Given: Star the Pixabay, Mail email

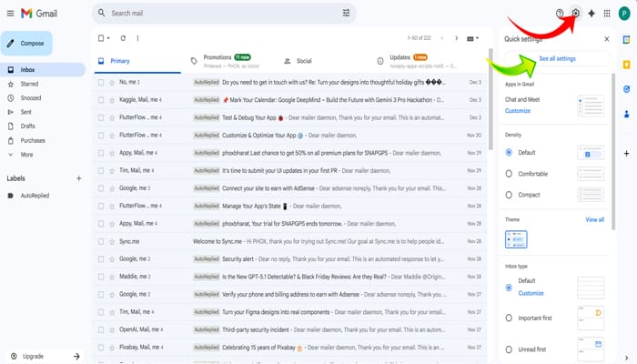Looking at the screenshot, I should click(x=112, y=348).
